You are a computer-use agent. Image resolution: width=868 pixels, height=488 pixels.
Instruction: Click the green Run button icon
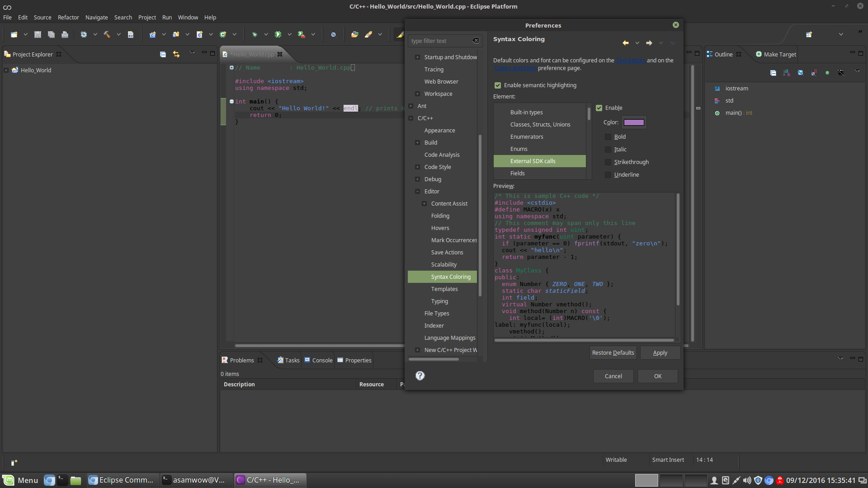278,34
